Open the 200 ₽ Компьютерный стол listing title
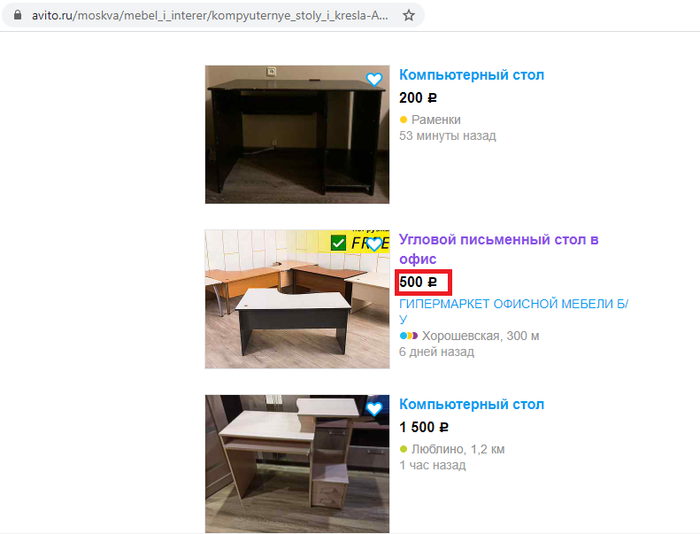 [471, 75]
